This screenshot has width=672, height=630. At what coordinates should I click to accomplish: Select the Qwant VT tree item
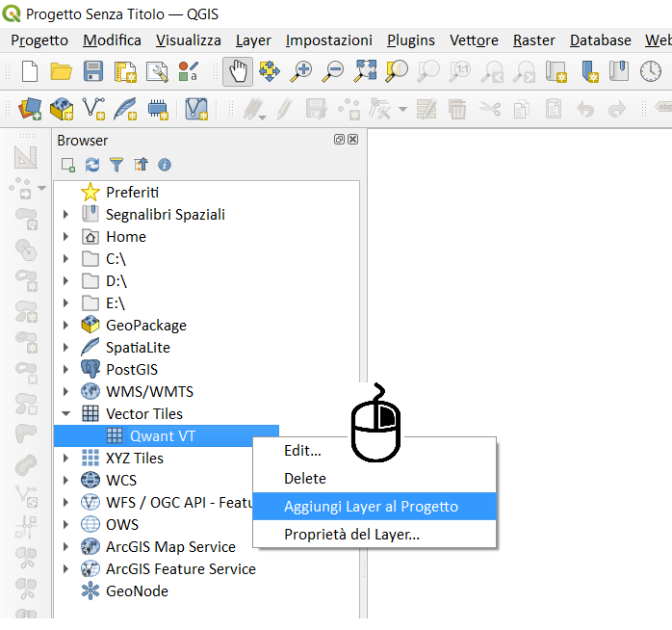(x=163, y=435)
